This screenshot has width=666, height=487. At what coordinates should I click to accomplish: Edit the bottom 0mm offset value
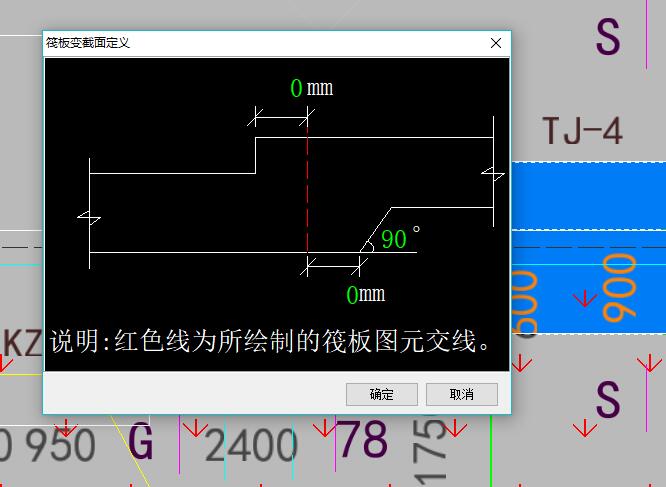(352, 295)
